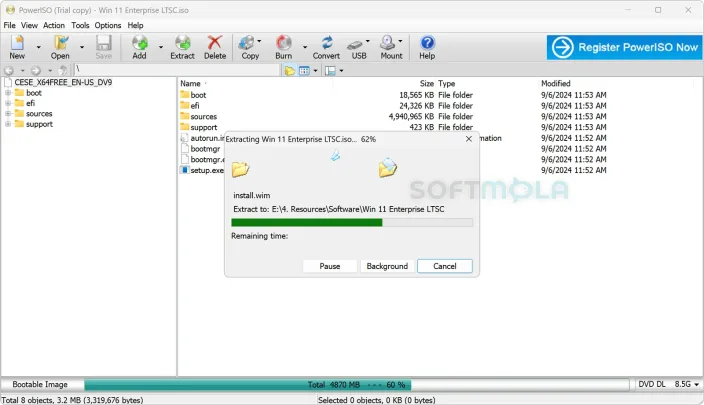Screen dimensions: 704x405
Task: Click the PowerISO title bar app icon
Action: click(10, 9)
